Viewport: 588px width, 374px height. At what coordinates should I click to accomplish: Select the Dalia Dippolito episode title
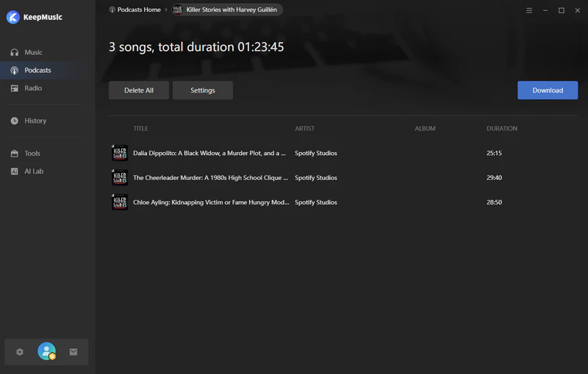(209, 153)
